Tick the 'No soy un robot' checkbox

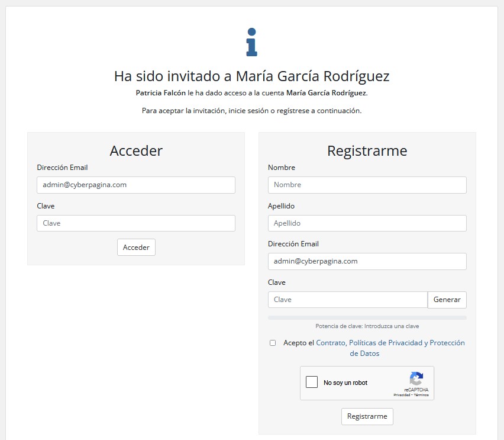click(311, 383)
